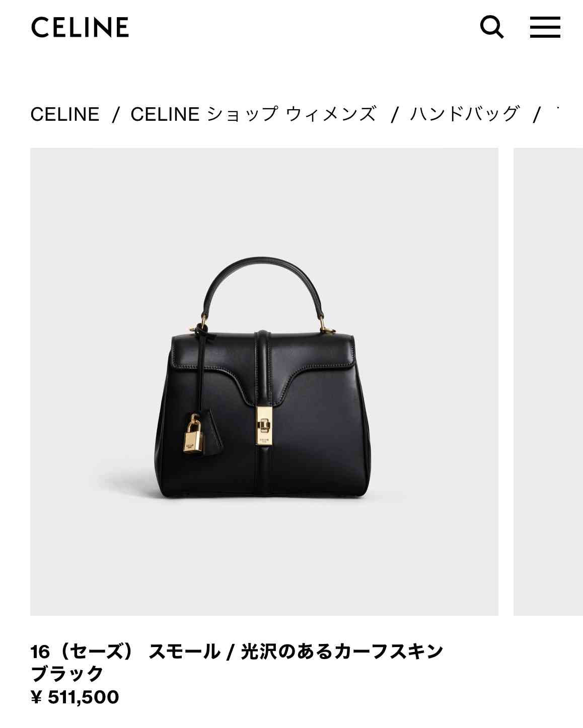Navigate to ハンドバッグ breadcrumb category
Image resolution: width=583 pixels, height=728 pixels.
pos(464,114)
